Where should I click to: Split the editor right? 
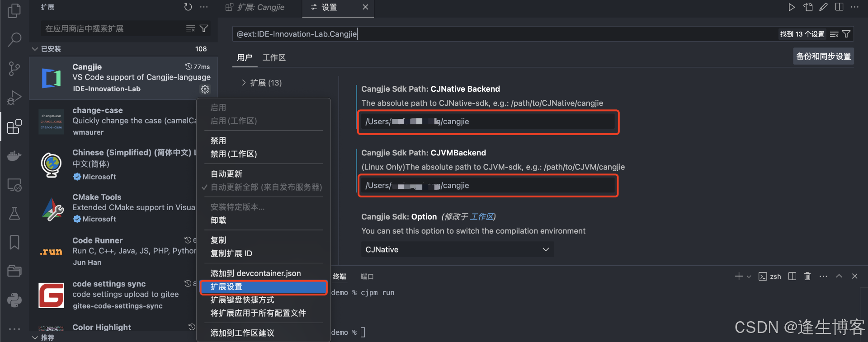(840, 7)
